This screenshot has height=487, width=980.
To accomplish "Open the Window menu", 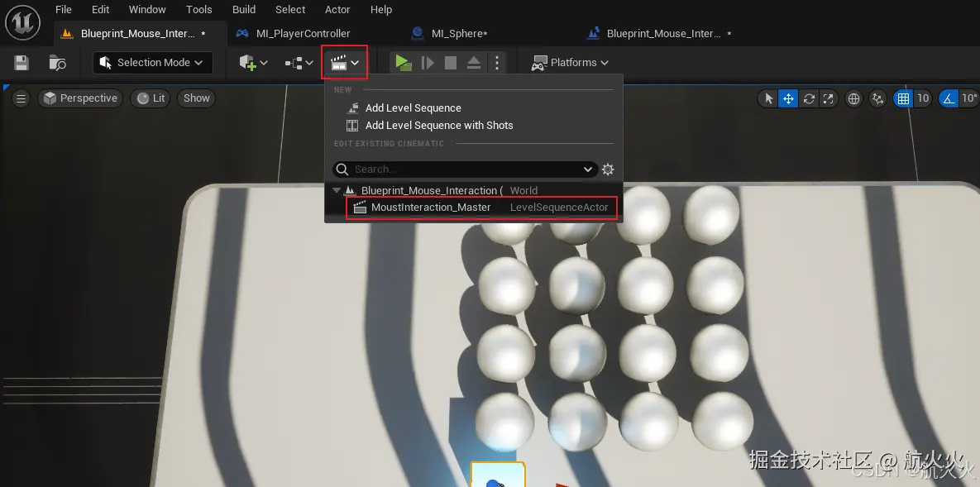I will pyautogui.click(x=147, y=9).
